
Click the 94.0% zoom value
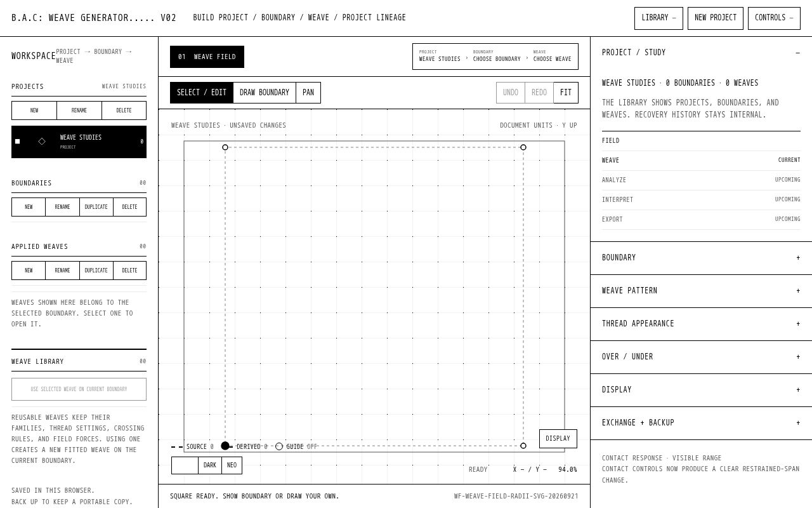[568, 470]
